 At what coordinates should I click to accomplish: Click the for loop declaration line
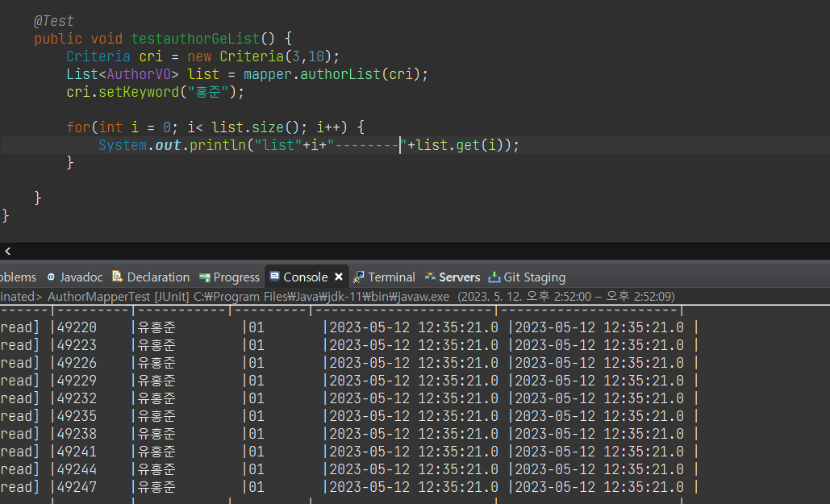pyautogui.click(x=215, y=127)
